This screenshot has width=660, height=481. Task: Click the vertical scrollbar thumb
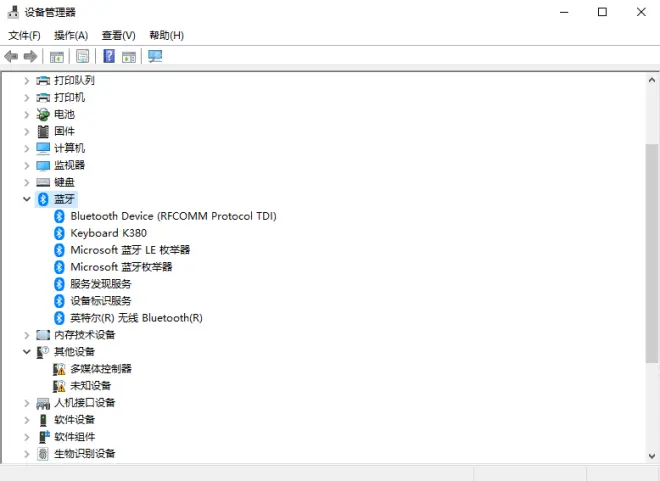point(652,253)
